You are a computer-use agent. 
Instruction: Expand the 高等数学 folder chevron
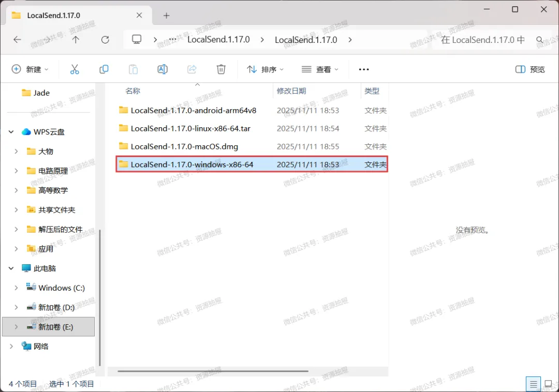click(16, 190)
